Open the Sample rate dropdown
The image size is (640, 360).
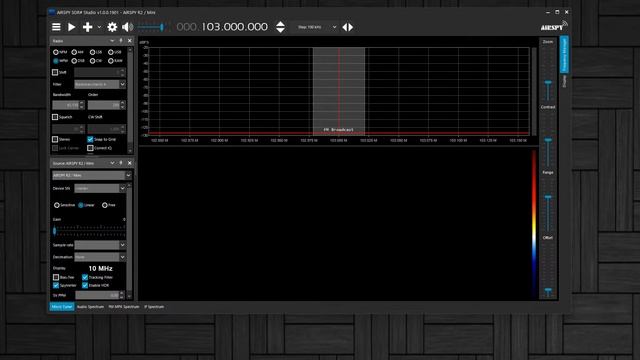coord(100,245)
